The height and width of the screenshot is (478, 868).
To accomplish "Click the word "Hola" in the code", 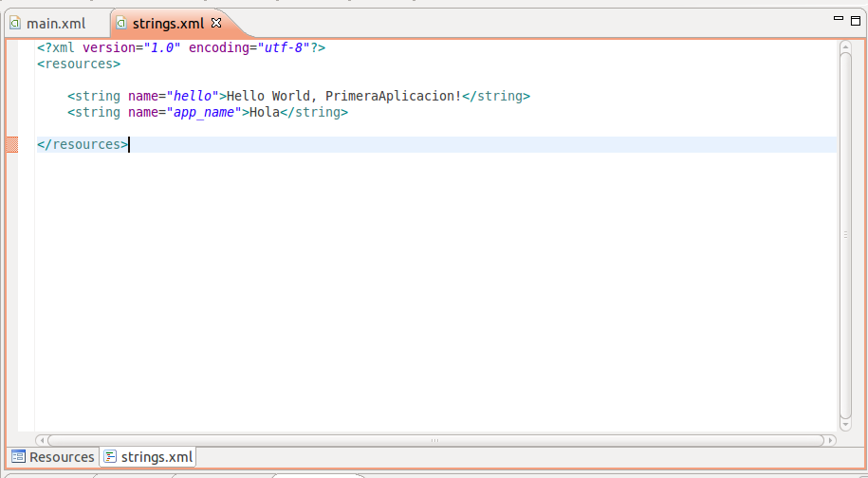I will click(x=265, y=112).
